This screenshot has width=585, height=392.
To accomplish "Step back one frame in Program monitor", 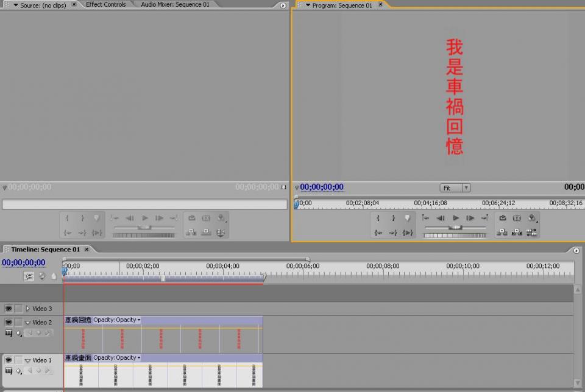I will point(441,218).
